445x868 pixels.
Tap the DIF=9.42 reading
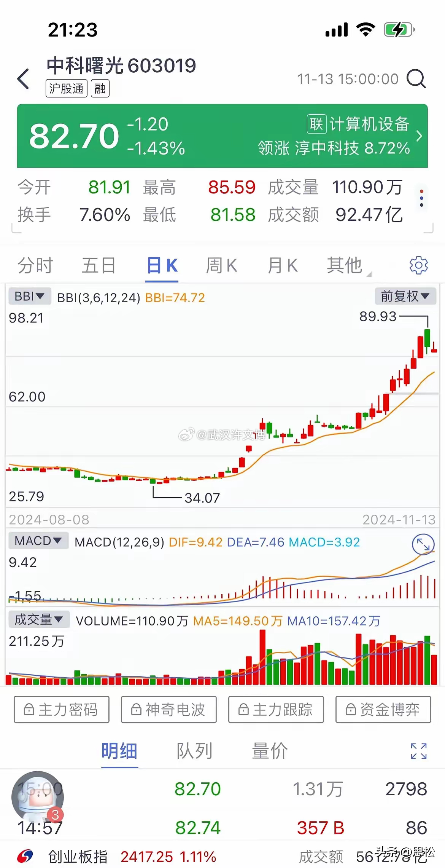pos(195,542)
